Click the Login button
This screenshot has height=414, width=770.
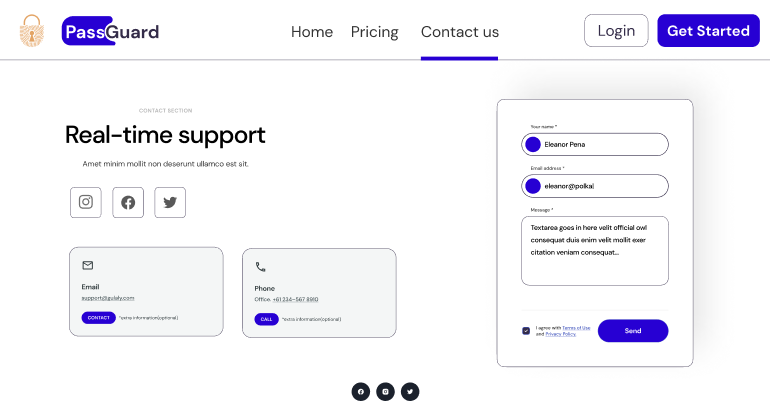point(616,30)
